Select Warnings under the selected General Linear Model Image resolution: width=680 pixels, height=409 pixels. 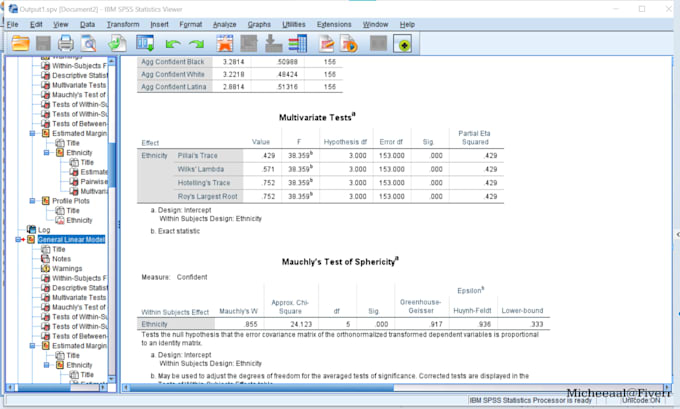click(x=67, y=268)
